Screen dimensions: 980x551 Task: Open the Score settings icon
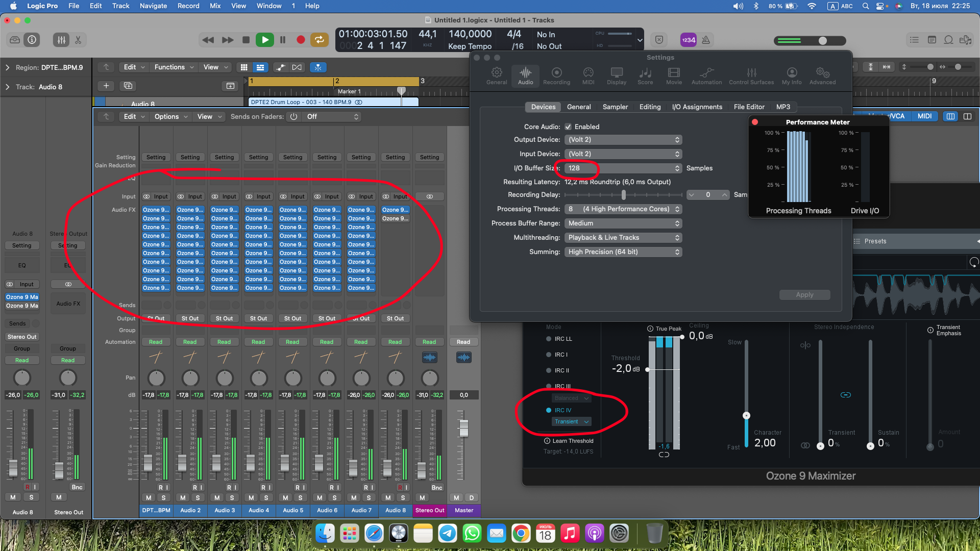pyautogui.click(x=645, y=76)
